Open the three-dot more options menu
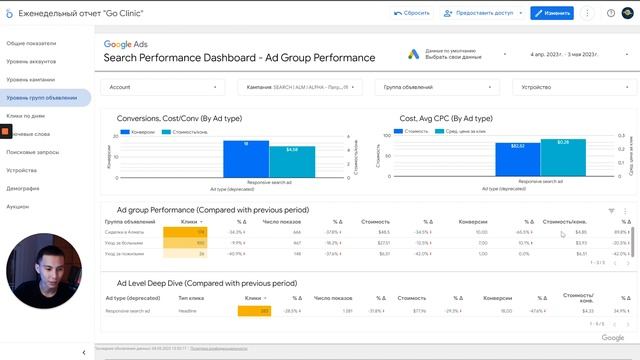The height and width of the screenshot is (360, 640). [x=587, y=13]
